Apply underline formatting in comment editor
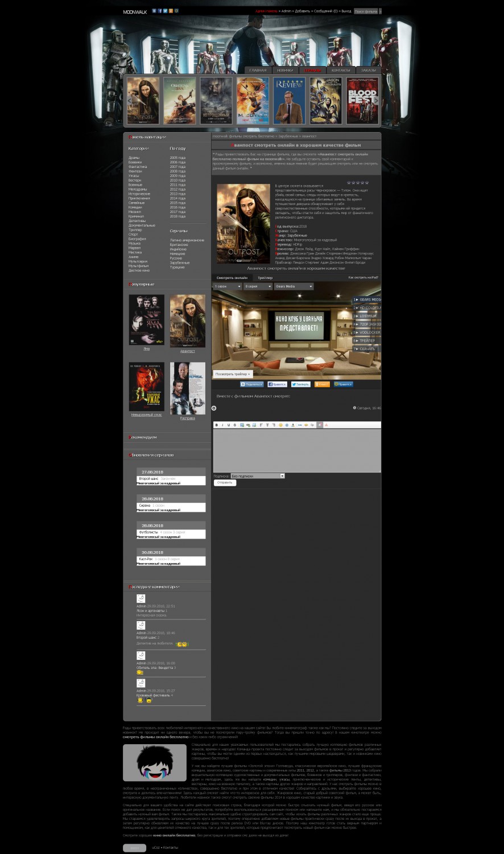Image resolution: width=504 pixels, height=854 pixels. 229,425
